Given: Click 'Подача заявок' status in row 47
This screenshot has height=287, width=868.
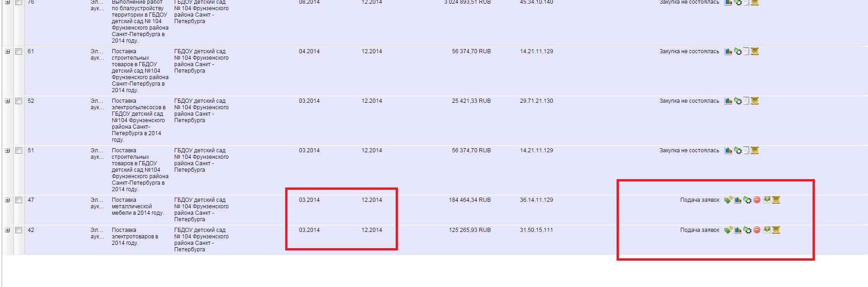Looking at the screenshot, I should pos(700,200).
